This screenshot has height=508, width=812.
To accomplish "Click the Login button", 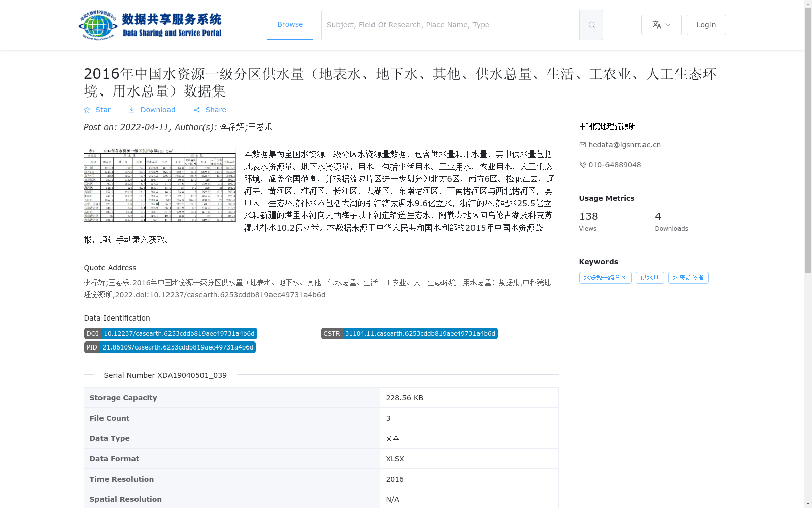I will coord(706,25).
